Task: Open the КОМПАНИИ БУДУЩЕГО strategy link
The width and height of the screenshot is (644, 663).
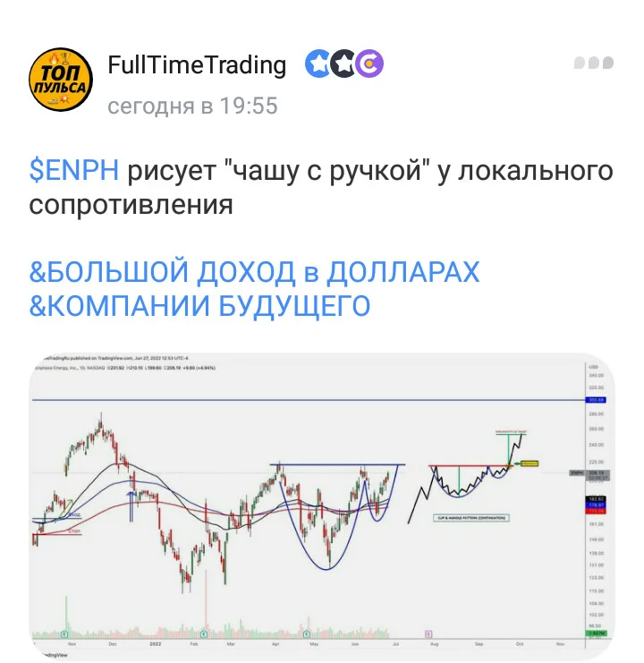Action: (199, 306)
